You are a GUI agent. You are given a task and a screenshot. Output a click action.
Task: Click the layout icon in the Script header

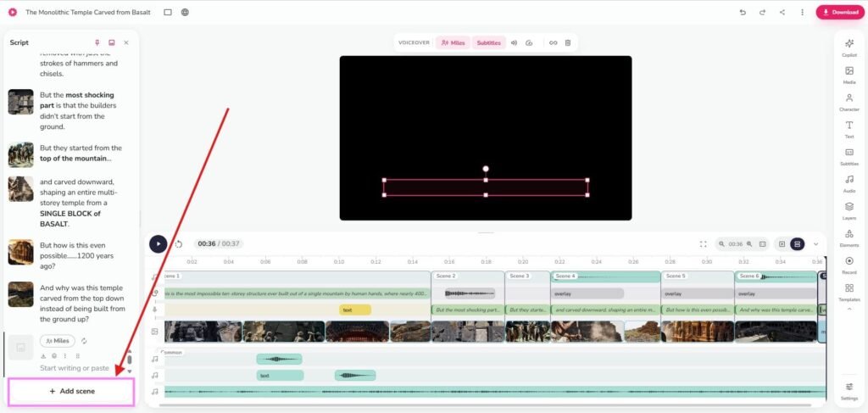[111, 42]
